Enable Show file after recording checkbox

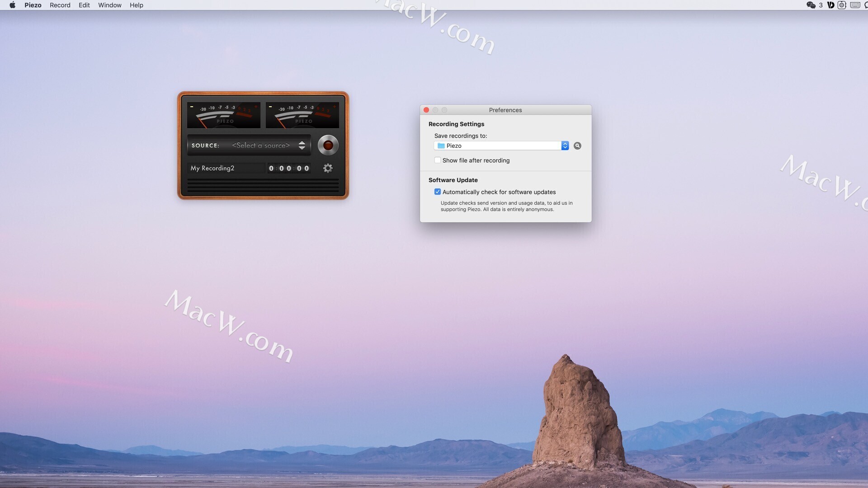point(437,160)
